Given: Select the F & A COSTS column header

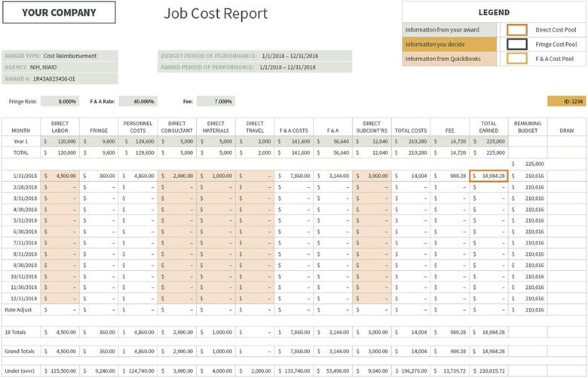Looking at the screenshot, I should click(294, 127).
